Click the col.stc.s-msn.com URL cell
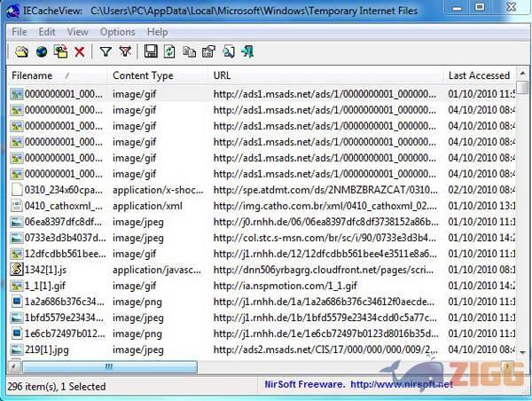 (x=325, y=238)
